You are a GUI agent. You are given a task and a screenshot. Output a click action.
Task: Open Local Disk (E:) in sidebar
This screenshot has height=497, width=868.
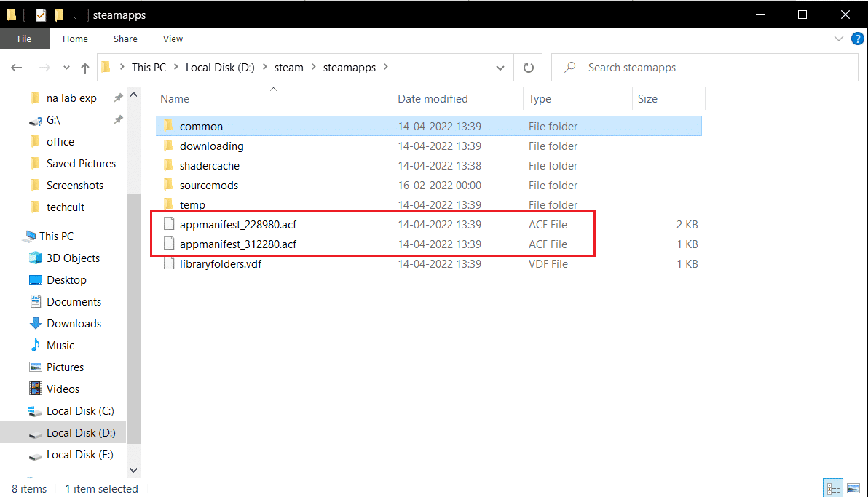(x=79, y=455)
